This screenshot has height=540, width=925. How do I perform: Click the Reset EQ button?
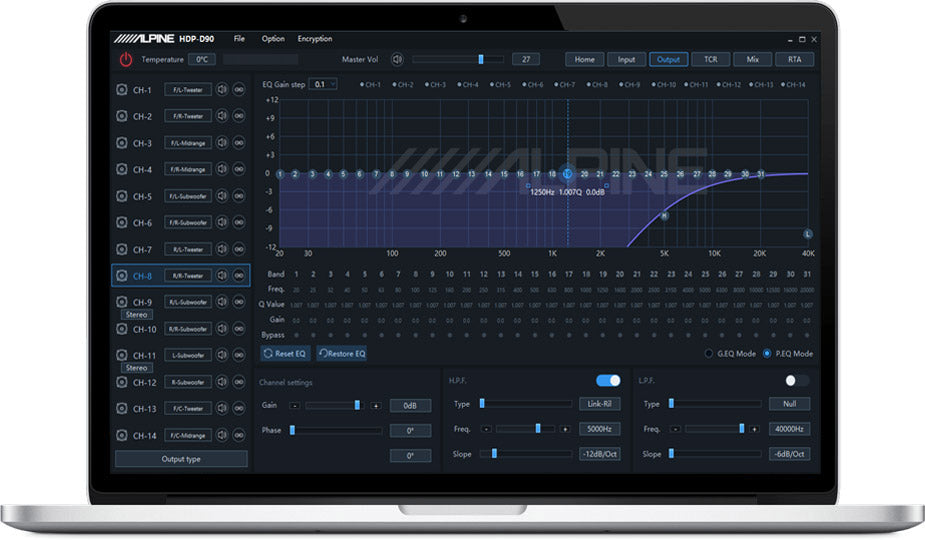(286, 354)
